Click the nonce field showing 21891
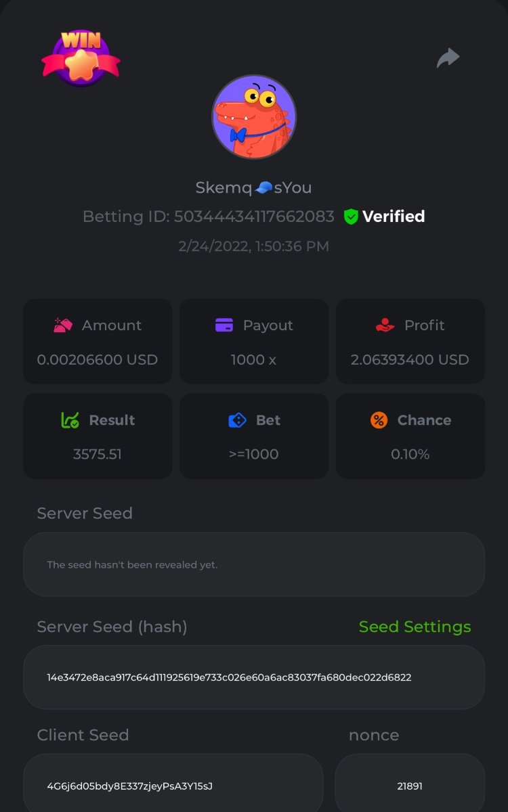This screenshot has width=508, height=812. 410,786
